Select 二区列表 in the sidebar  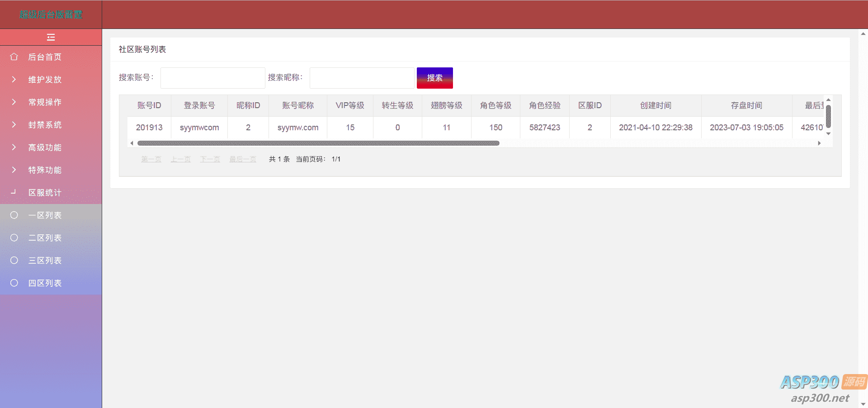tap(45, 238)
